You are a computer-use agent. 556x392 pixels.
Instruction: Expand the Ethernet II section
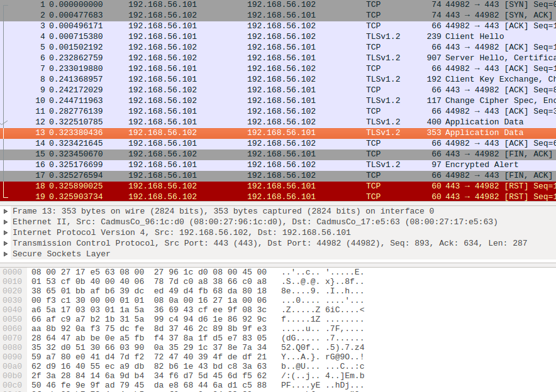[x=6, y=222]
